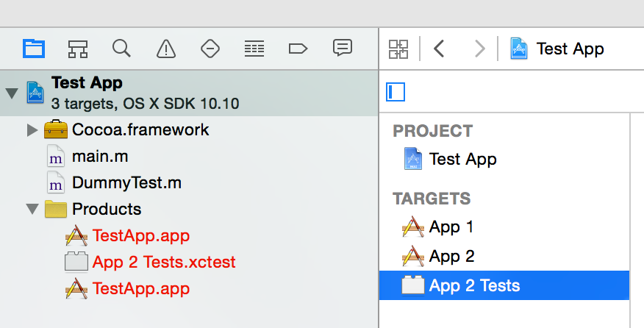Show the Report navigator speech bubble icon
Viewport: 644px width, 328px height.
pyautogui.click(x=342, y=48)
